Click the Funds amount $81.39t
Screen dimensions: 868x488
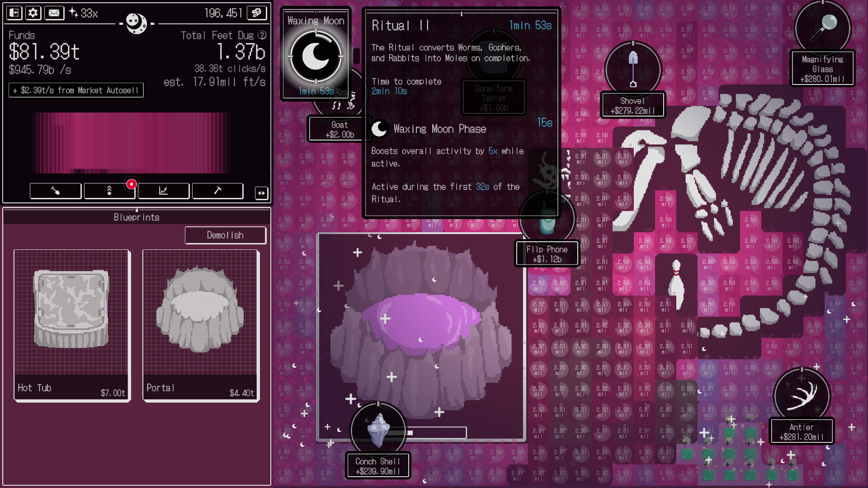tap(44, 52)
